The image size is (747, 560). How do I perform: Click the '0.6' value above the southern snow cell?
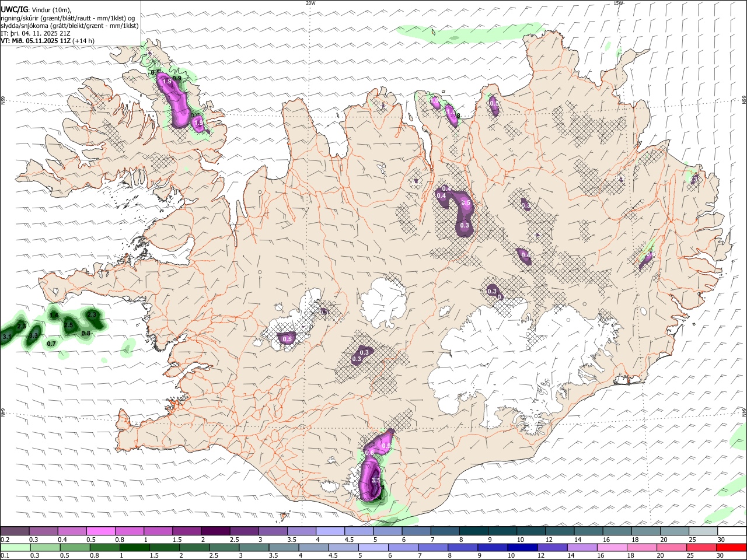point(369,453)
